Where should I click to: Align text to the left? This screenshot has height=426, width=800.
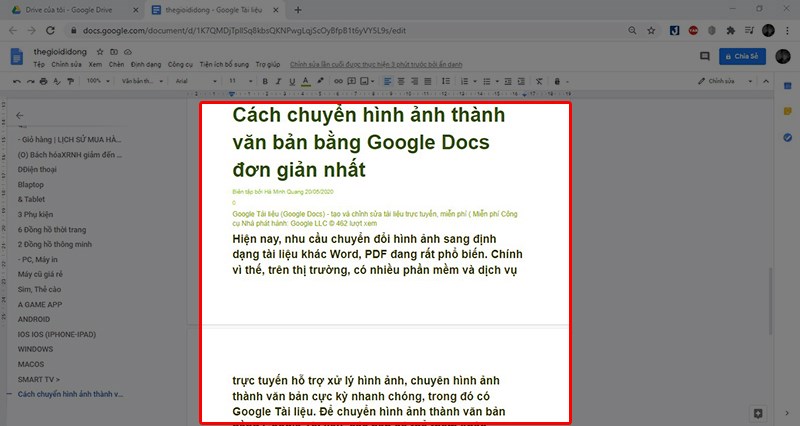(x=388, y=81)
